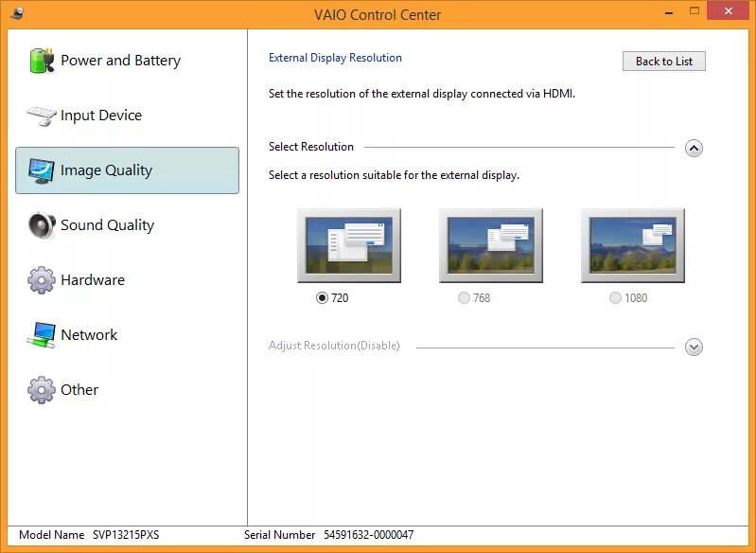Image resolution: width=756 pixels, height=553 pixels.
Task: Close the VAIO Control Center window
Action: (728, 10)
